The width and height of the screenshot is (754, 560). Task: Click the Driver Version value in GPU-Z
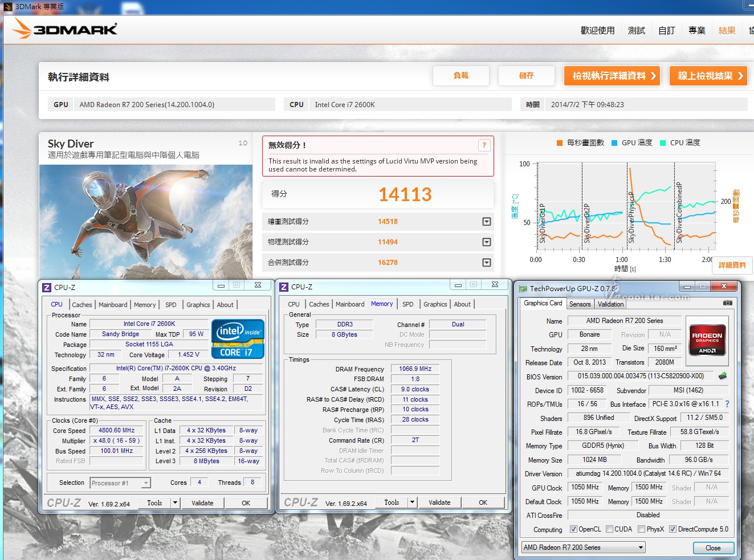pyautogui.click(x=648, y=473)
